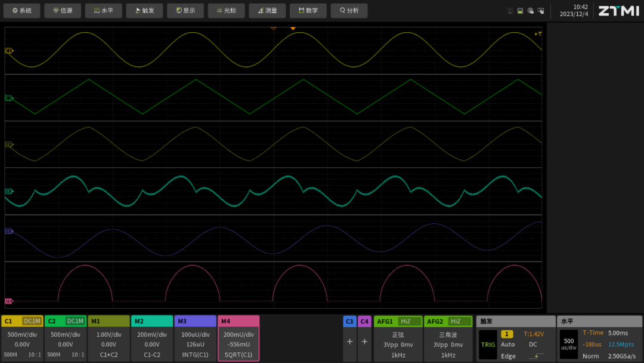Open the 光标 (Cursor) menu
This screenshot has height=363, width=644.
(226, 11)
